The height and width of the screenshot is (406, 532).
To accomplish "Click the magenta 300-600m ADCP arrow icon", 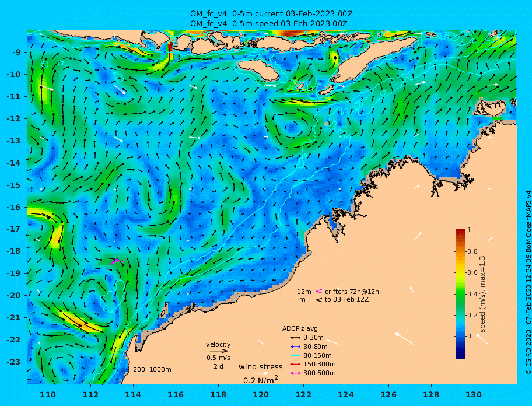I will pyautogui.click(x=295, y=373).
